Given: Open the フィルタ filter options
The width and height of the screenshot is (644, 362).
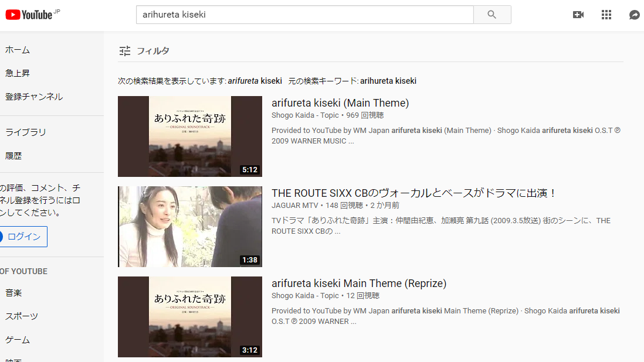Looking at the screenshot, I should pos(152,51).
